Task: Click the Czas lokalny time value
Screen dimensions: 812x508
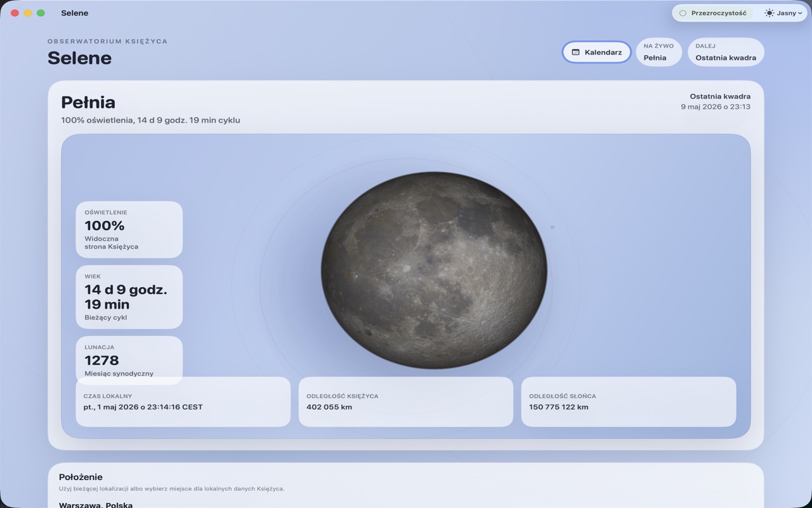Action: click(x=143, y=407)
